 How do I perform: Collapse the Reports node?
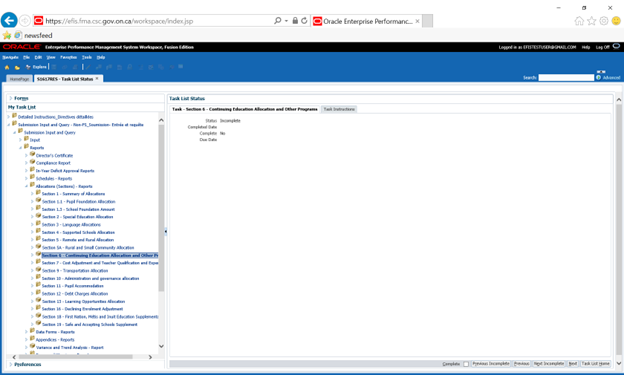20,148
